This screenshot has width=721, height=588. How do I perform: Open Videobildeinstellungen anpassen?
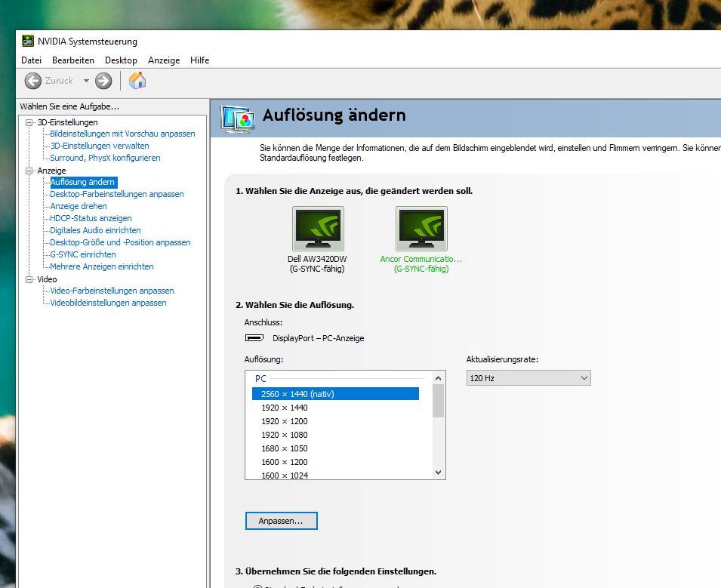(x=108, y=303)
